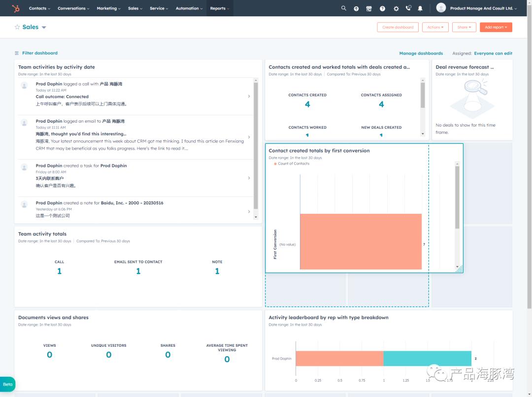532x397 pixels.
Task: Click the Beta button
Action: (7, 385)
